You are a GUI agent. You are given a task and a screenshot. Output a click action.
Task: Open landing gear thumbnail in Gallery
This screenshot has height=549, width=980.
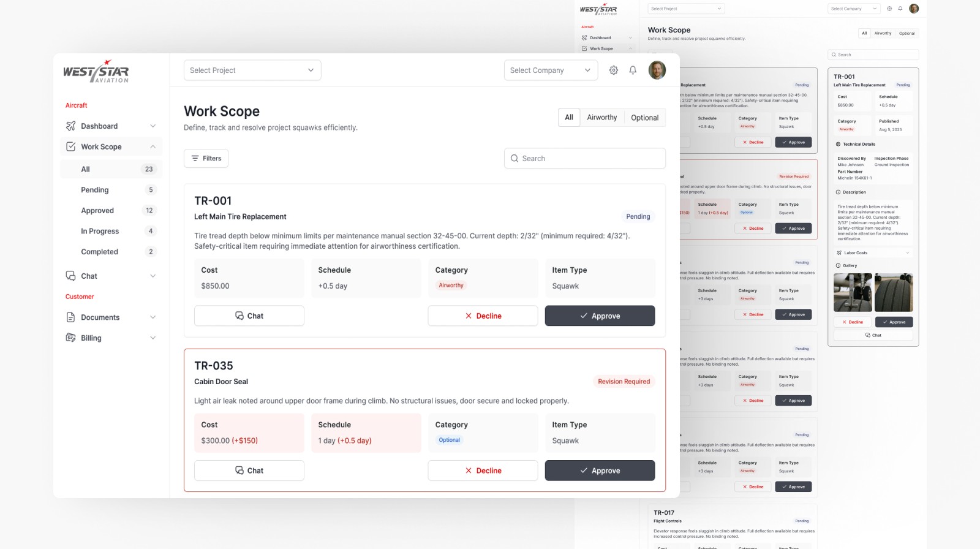(853, 292)
